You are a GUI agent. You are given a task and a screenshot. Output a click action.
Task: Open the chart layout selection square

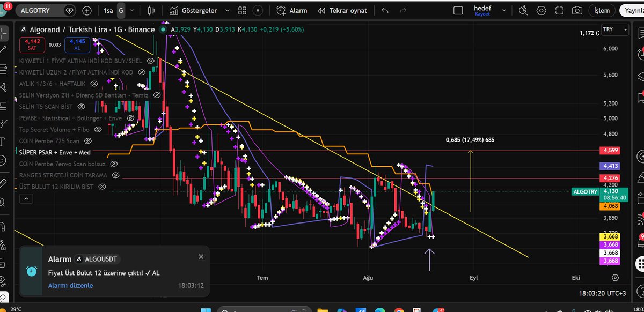[x=458, y=10]
